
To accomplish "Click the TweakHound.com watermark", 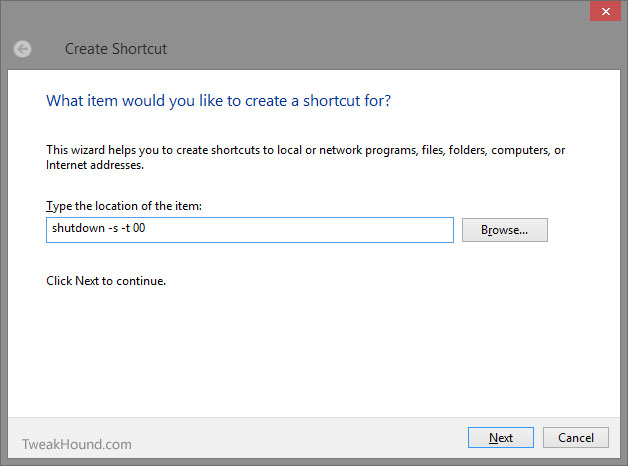I will (x=76, y=444).
